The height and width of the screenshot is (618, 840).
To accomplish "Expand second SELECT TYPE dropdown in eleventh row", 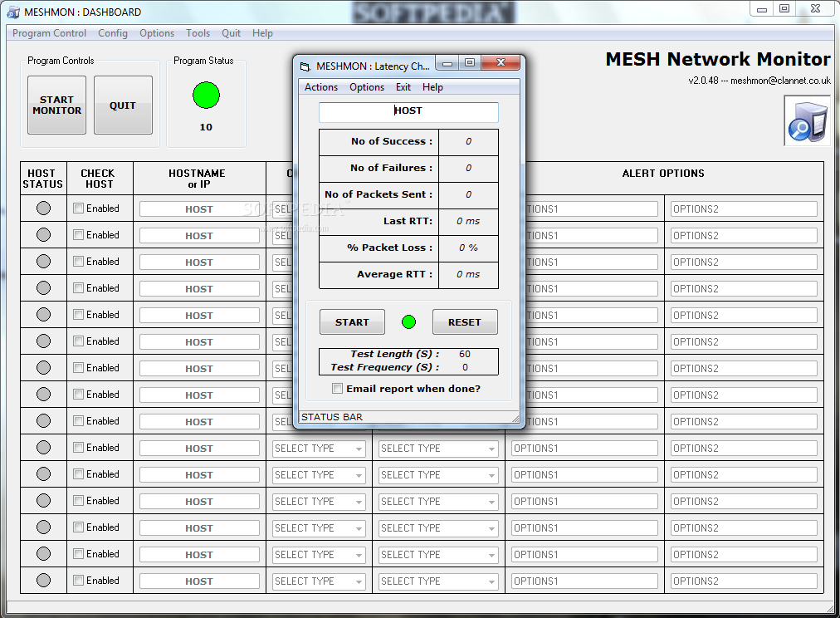I will [438, 475].
